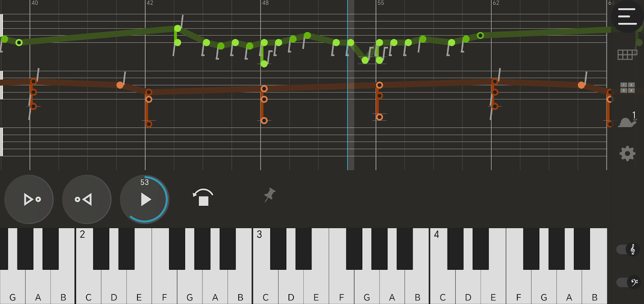Open the settings gear
The width and height of the screenshot is (644, 304).
click(x=627, y=154)
